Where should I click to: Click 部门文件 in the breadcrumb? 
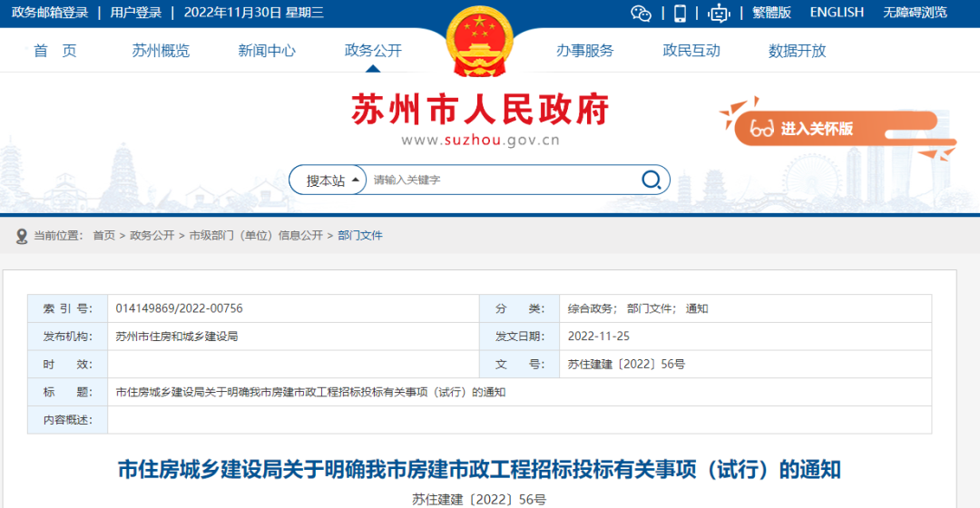tap(360, 236)
